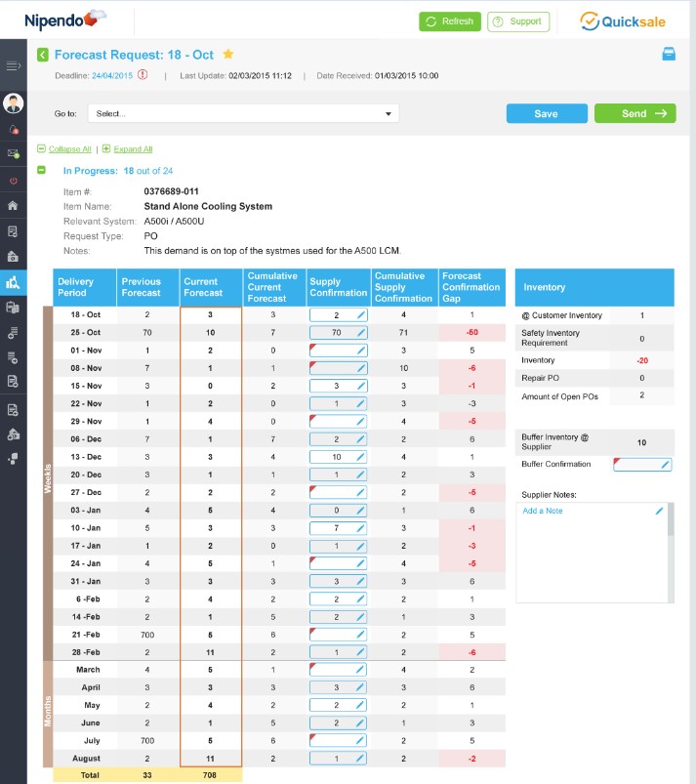This screenshot has height=784, width=696.
Task: Open Support
Action: pyautogui.click(x=518, y=21)
